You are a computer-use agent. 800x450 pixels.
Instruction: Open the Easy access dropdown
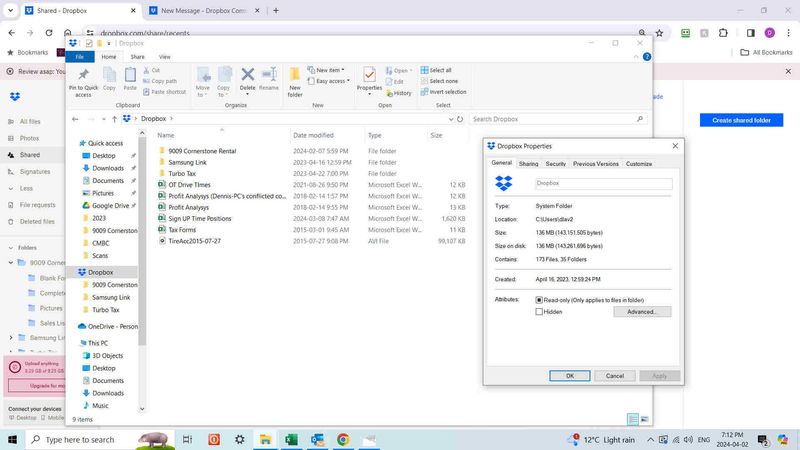[x=330, y=81]
